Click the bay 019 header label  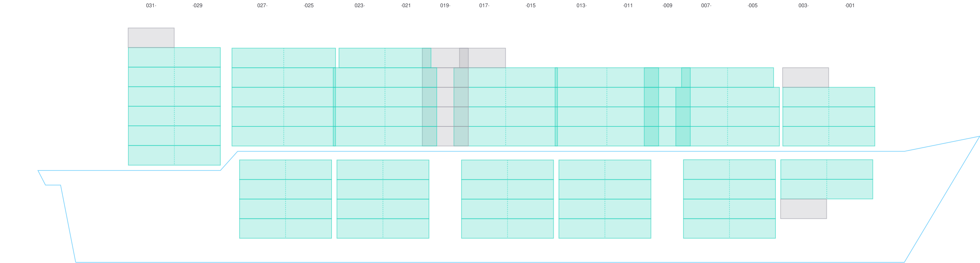445,6
